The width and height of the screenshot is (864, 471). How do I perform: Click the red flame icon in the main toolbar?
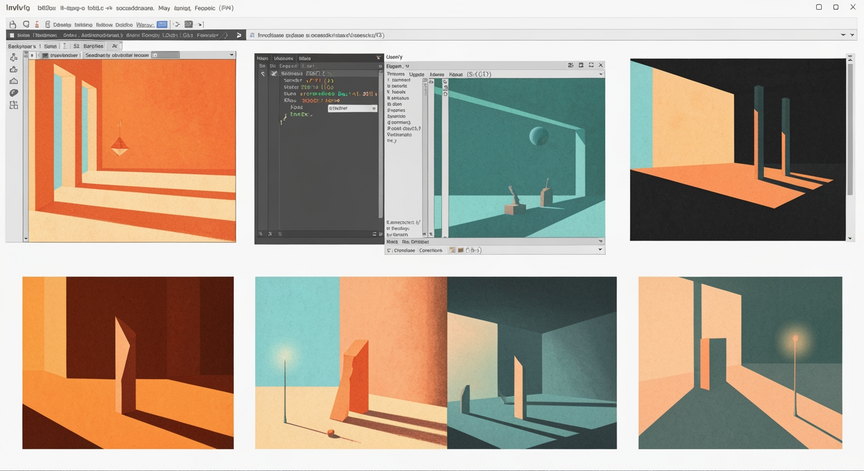coord(37,24)
